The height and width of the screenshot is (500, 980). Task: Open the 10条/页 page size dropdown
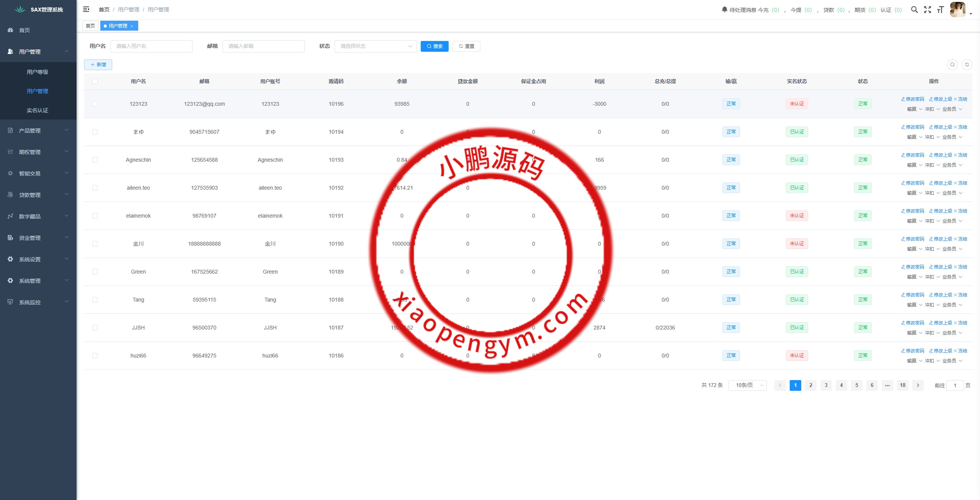[747, 385]
